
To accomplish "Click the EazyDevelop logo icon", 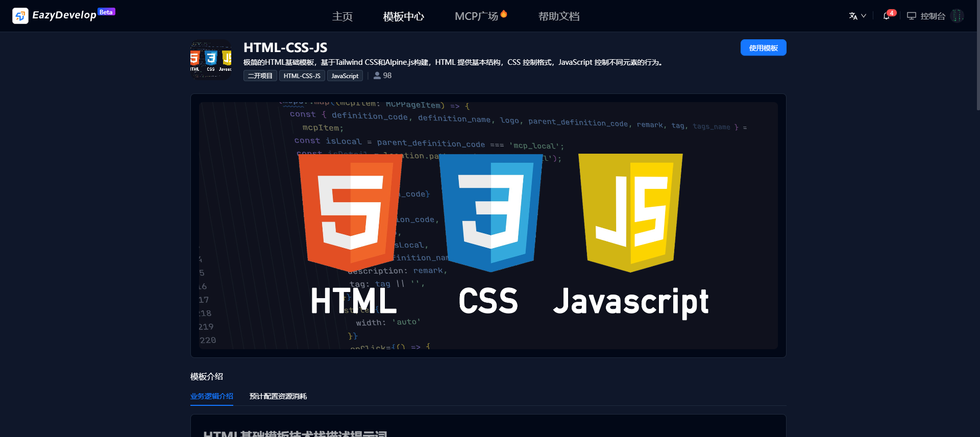I will (20, 16).
